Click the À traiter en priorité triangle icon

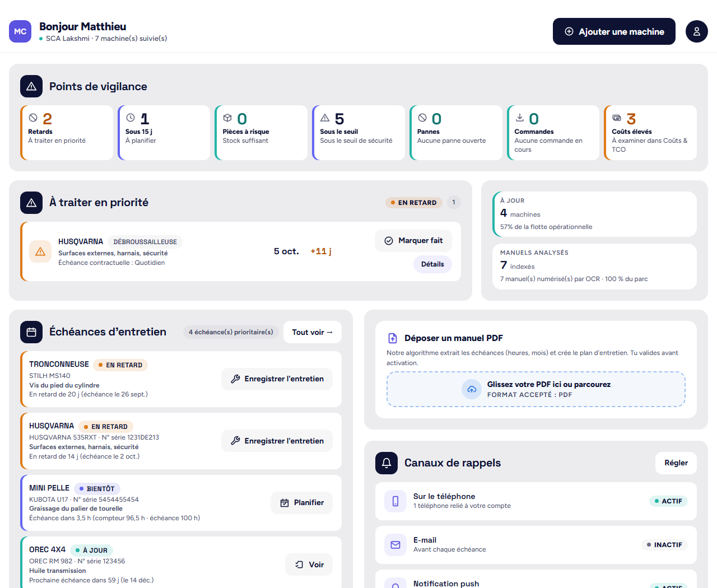(31, 203)
